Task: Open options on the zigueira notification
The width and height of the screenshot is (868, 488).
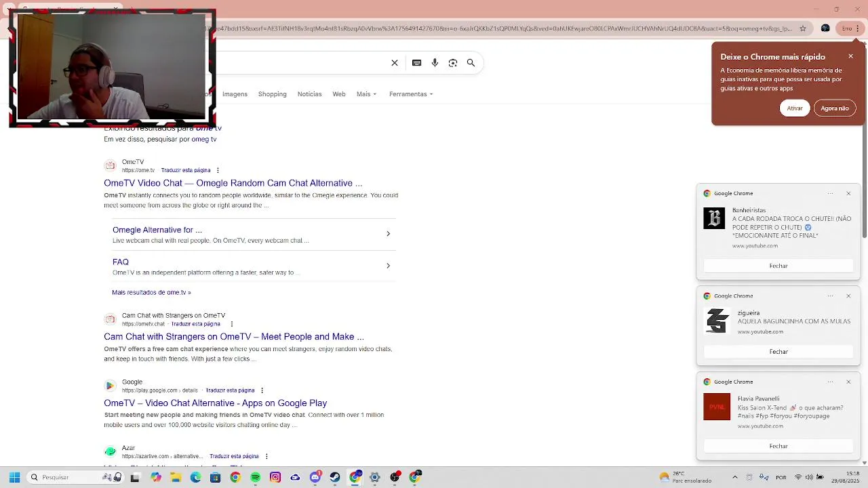Action: tap(831, 296)
